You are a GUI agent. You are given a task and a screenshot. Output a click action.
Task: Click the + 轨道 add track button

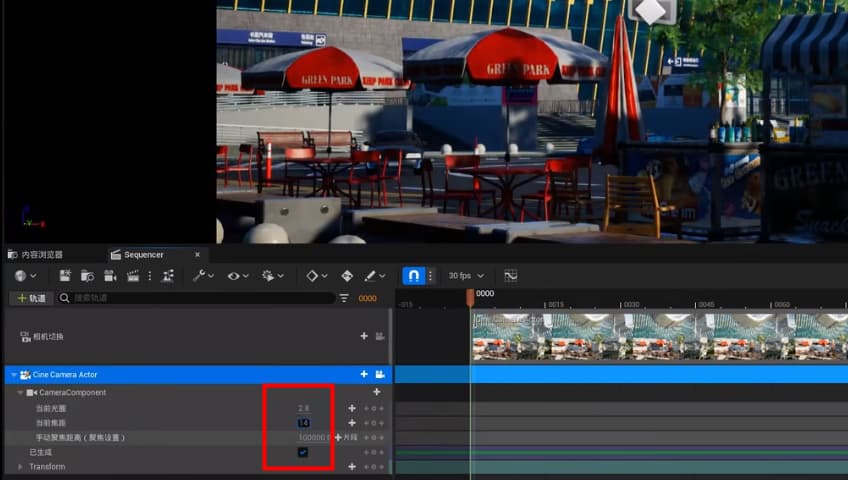coord(30,298)
